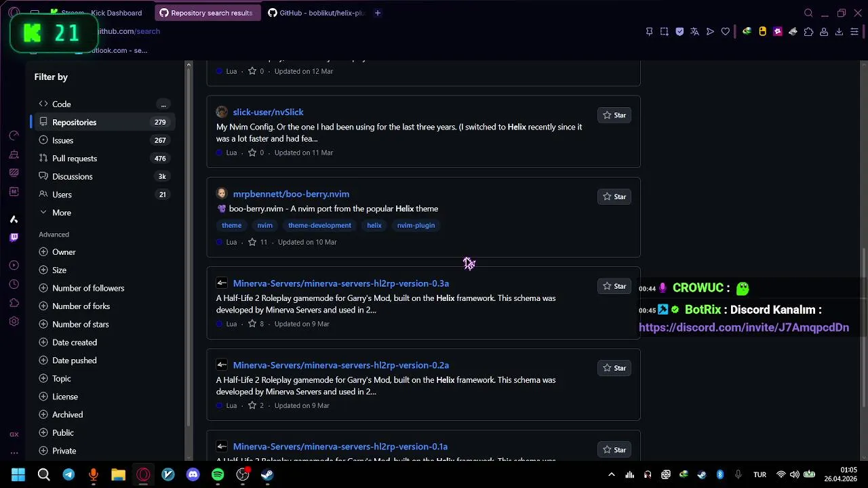Filter results by Users
868x488 pixels.
(x=102, y=195)
